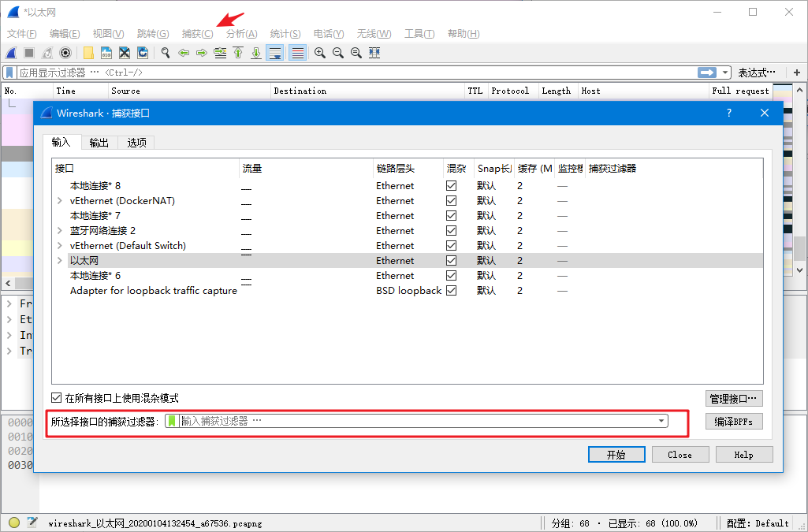This screenshot has width=808, height=532.
Task: Close the capture file via the X file icon
Action: click(125, 53)
